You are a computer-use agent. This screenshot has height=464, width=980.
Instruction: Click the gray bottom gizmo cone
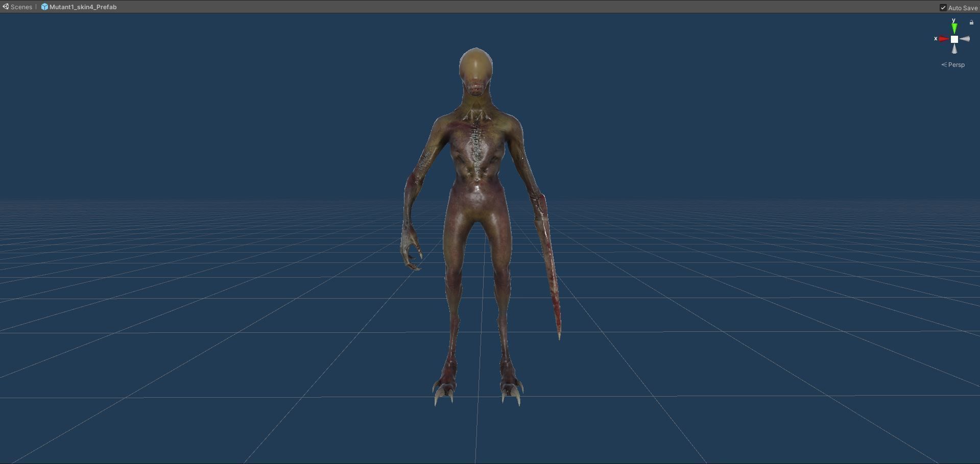954,49
